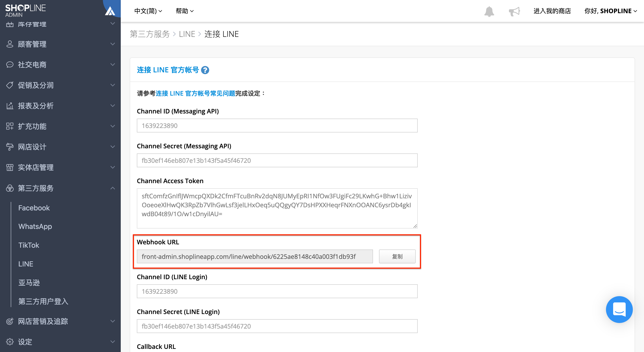644x352 pixels.
Task: Open the 你好, SHOPLINE account dropdown
Action: click(611, 11)
